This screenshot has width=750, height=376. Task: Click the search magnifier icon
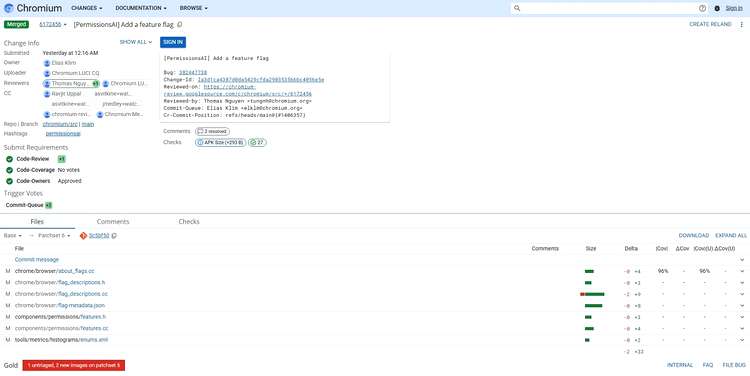point(517,8)
